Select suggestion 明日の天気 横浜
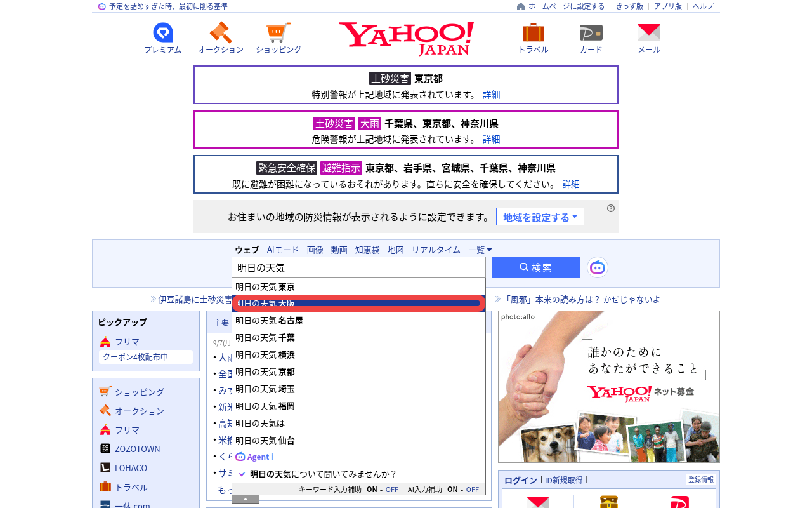This screenshot has height=508, width=812. coord(358,355)
